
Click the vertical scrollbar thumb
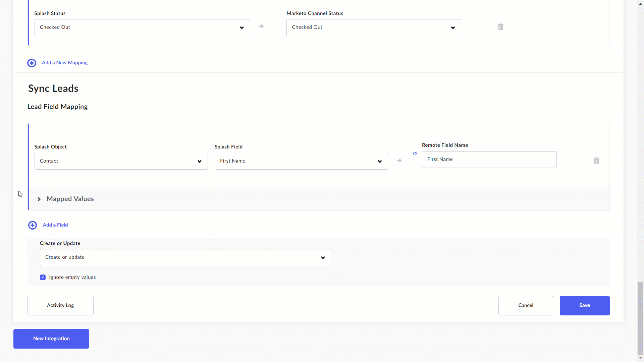tap(641, 318)
